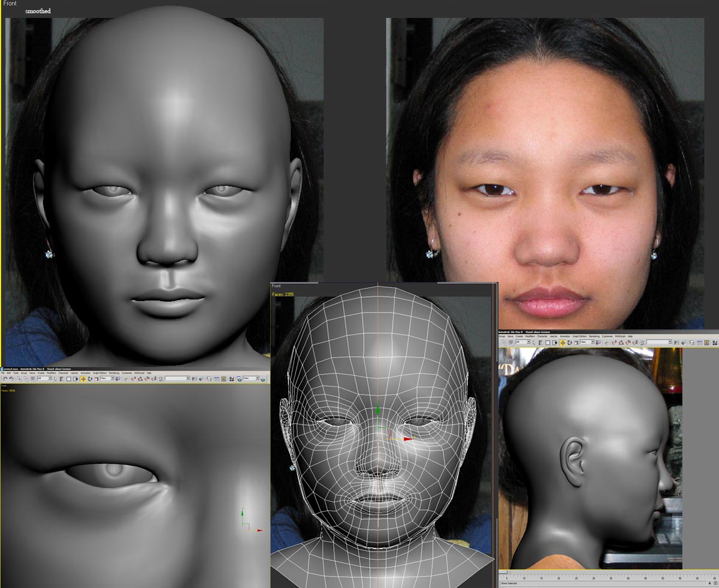This screenshot has height=588, width=719.
Task: Open Rendering menu in jenny4.max window
Action: (x=114, y=372)
